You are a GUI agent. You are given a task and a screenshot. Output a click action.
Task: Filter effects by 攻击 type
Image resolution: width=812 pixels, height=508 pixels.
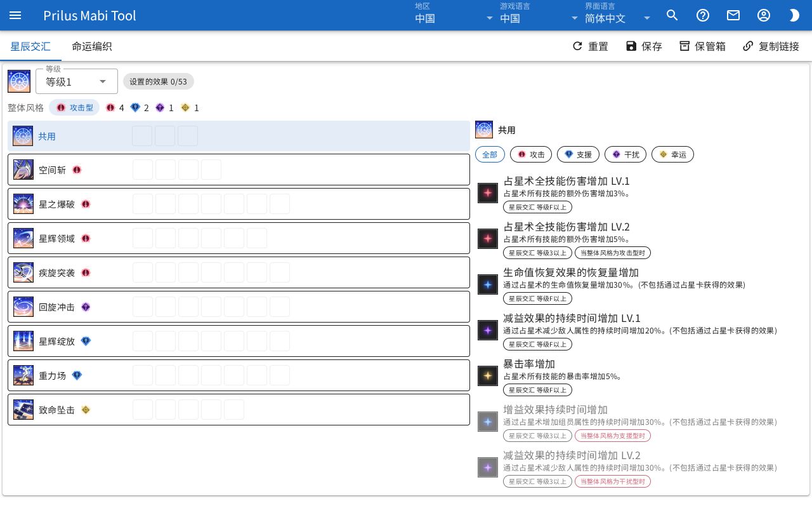(531, 154)
